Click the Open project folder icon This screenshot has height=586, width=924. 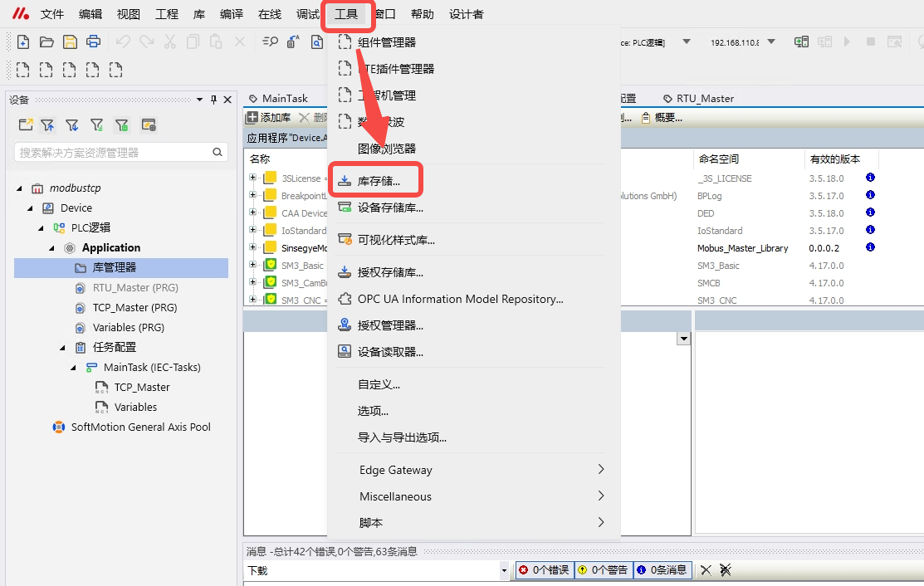point(46,42)
